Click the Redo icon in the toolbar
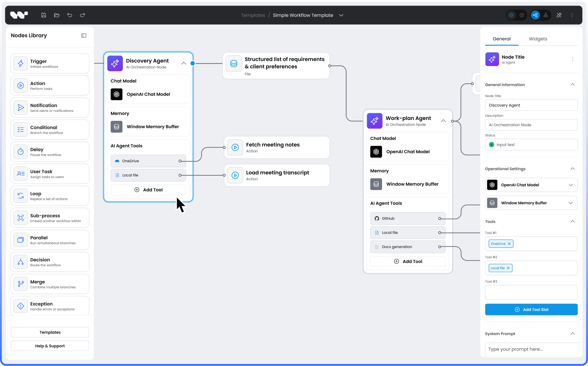 tap(83, 15)
